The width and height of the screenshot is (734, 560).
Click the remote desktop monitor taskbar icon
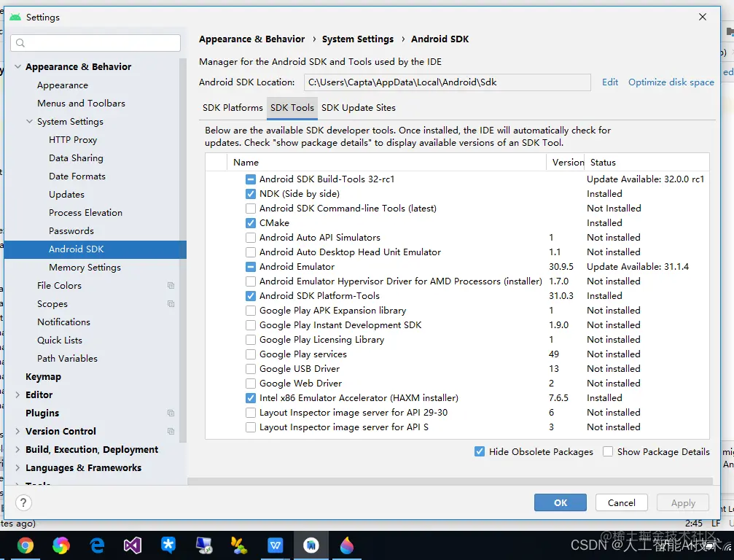tap(204, 545)
